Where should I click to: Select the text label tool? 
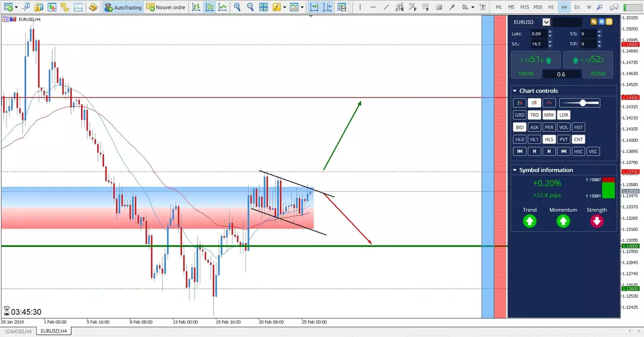tap(483, 7)
